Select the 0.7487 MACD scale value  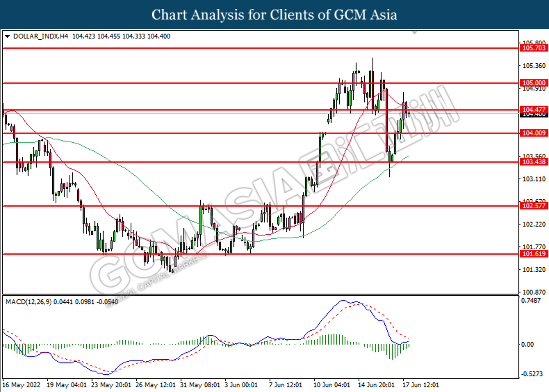coord(531,300)
